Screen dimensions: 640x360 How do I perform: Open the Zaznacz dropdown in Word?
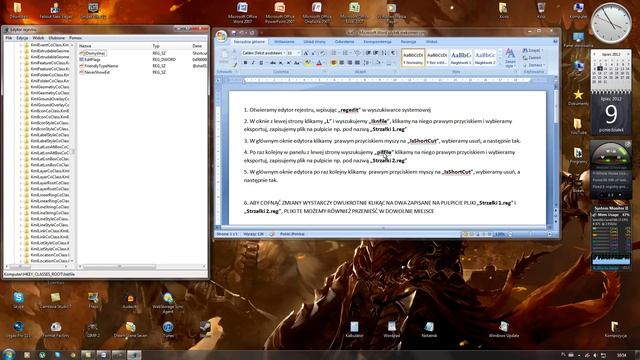544,65
